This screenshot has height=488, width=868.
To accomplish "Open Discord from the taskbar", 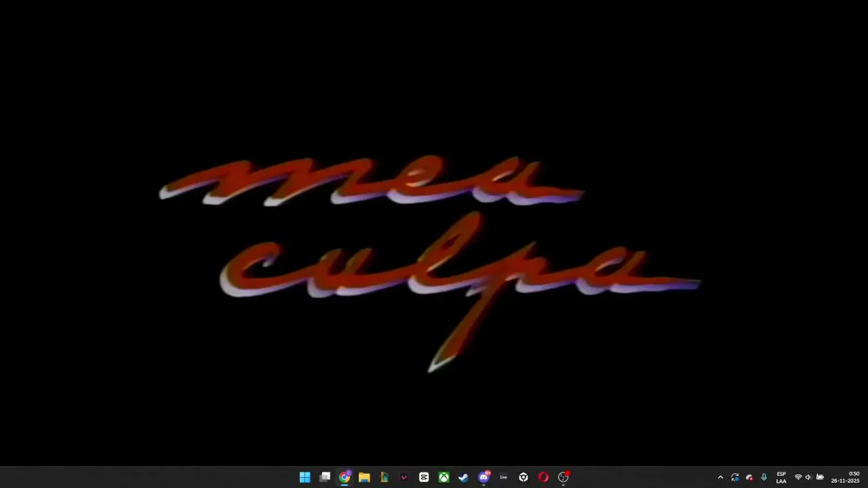I will point(484,477).
